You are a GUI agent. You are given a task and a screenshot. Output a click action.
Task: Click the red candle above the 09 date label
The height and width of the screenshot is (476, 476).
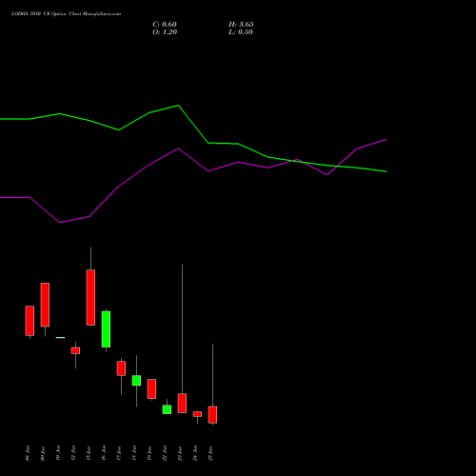(x=45, y=305)
